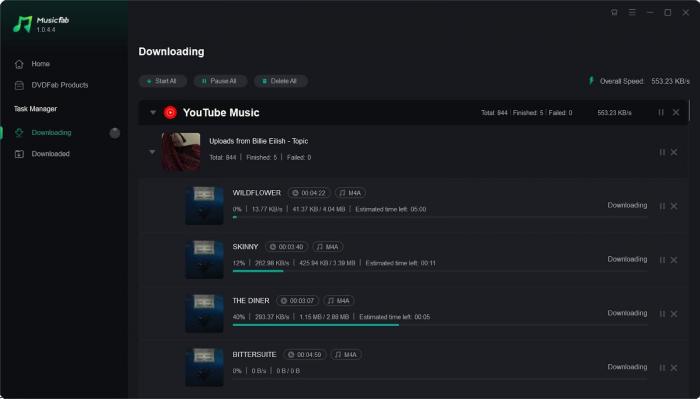Click the Downloading arrow icon in sidebar
Screen dimensions: 700x399
(19, 133)
